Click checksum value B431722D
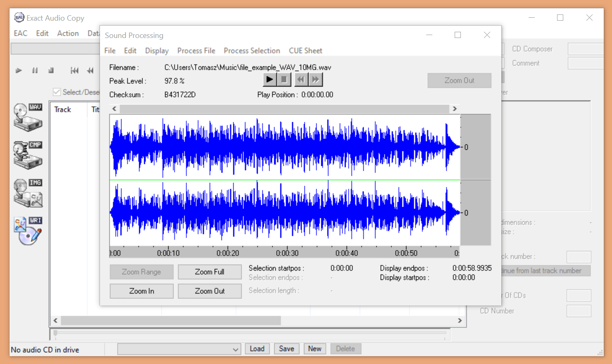The height and width of the screenshot is (364, 612). point(180,95)
